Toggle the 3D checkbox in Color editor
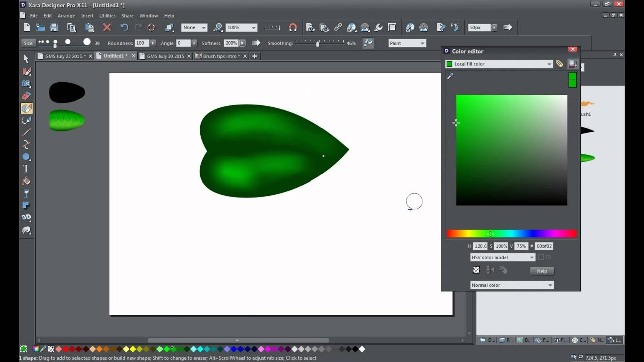The image size is (644, 362). 541,257
